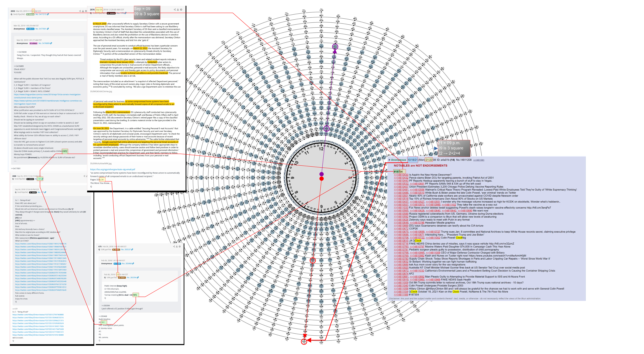Open notable link >>14810501 California state workers

tap(401, 196)
